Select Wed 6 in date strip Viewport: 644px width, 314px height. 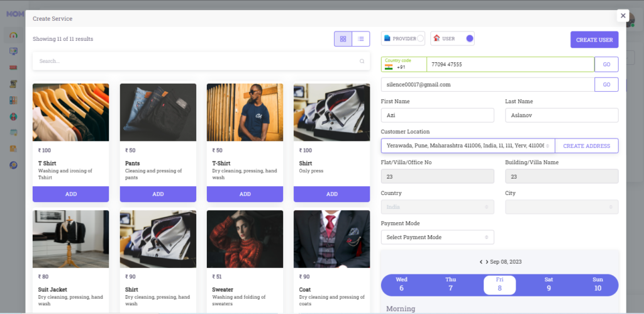pyautogui.click(x=401, y=284)
